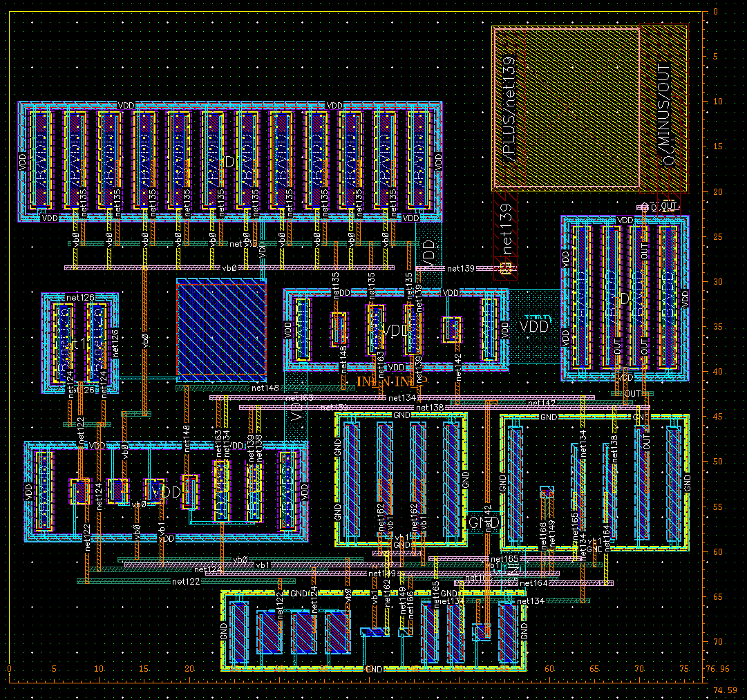Click the horizontal net149 label on the pink wire
Screen dimensions: 747x700
pyautogui.click(x=382, y=574)
